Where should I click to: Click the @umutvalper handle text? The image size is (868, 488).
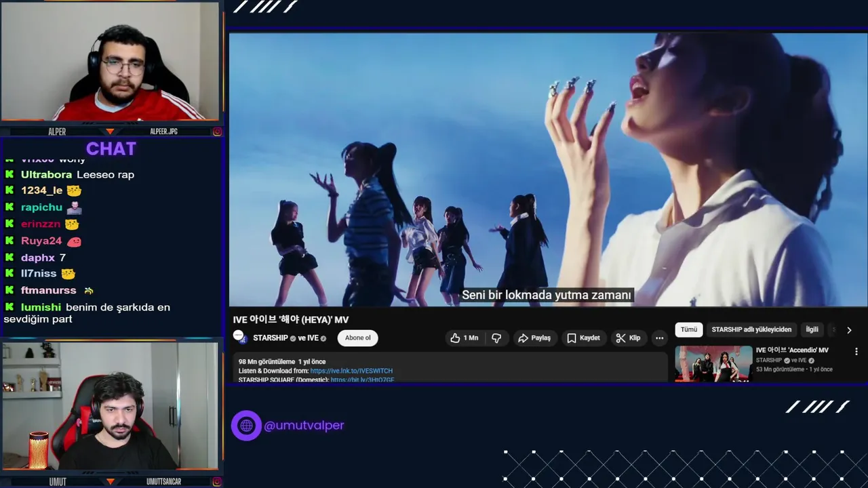304,426
